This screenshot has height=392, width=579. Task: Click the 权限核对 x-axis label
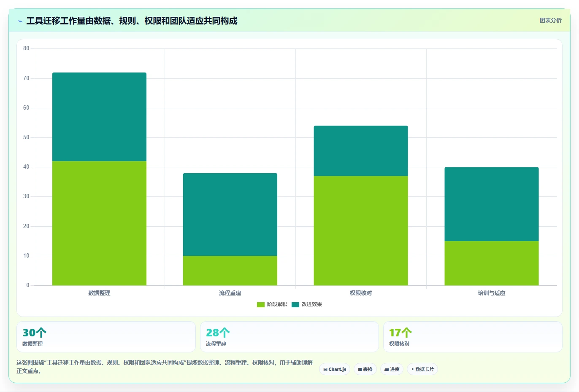pos(361,293)
